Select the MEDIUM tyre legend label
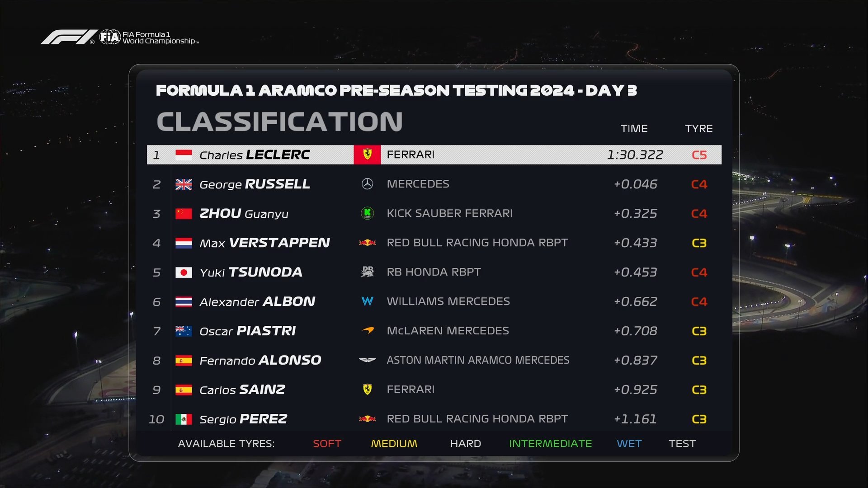This screenshot has height=488, width=868. point(394,444)
